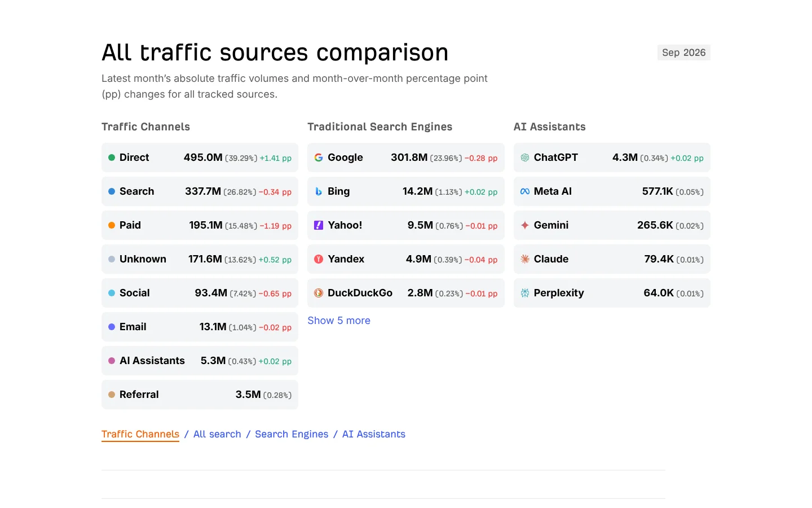Click the green dot beside Direct

(x=112, y=157)
